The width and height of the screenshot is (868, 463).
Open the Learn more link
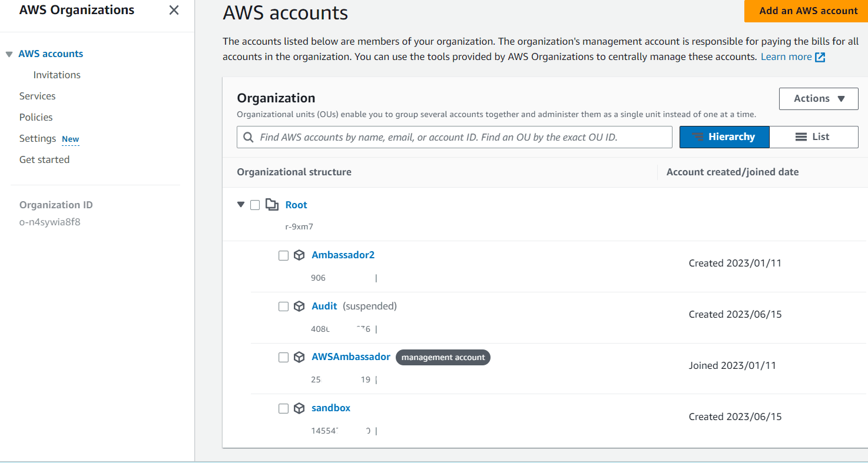pyautogui.click(x=786, y=56)
